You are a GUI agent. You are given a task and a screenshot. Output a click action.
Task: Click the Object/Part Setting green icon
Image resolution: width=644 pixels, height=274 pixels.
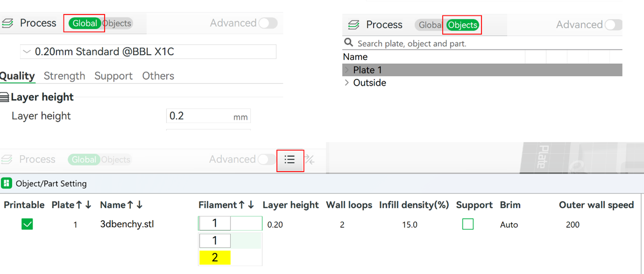pyautogui.click(x=6, y=183)
